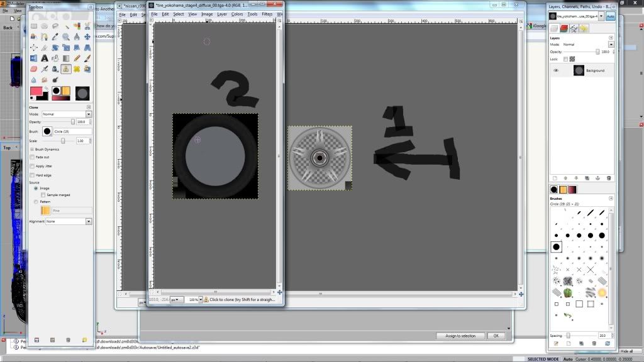Viewport: 644px width, 362px height.
Task: Select the Move tool with blue arrows
Action: click(87, 36)
